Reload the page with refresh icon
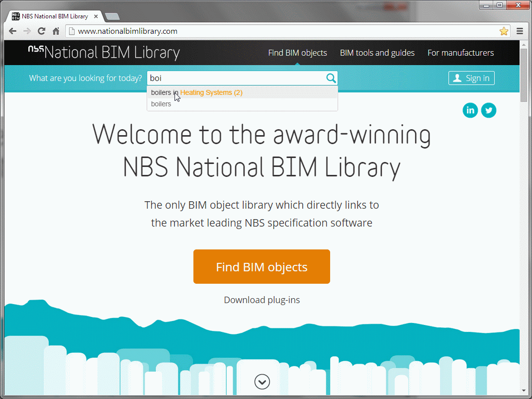This screenshot has height=399, width=532. click(41, 31)
